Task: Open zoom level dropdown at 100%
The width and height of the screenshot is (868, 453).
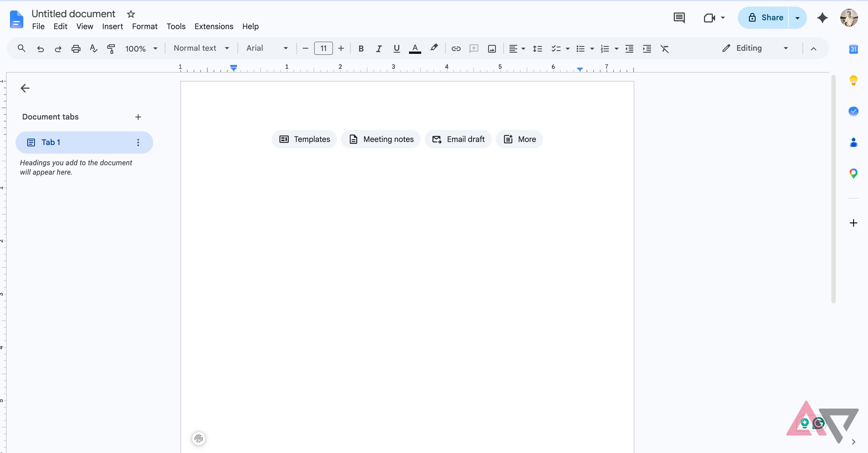Action: (x=141, y=49)
